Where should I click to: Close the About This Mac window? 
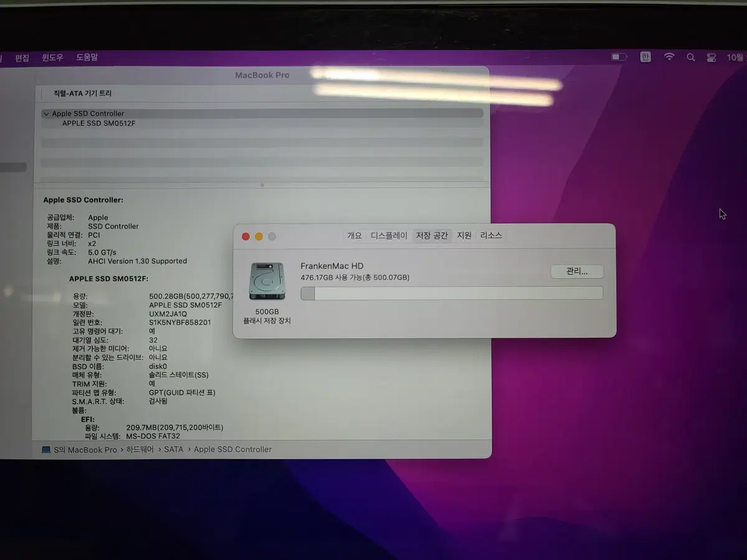[x=246, y=236]
